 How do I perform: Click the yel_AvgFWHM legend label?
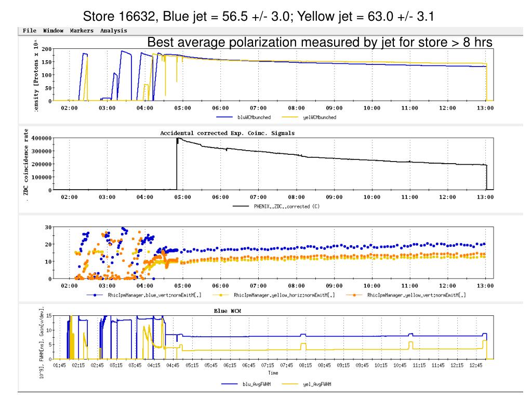tap(316, 384)
